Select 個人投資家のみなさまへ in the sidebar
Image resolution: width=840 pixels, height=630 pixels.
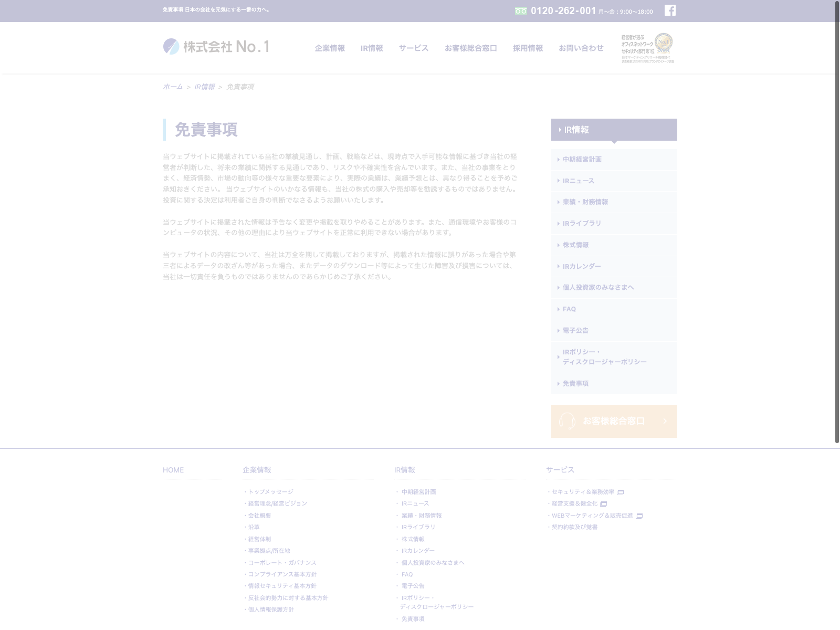598,288
